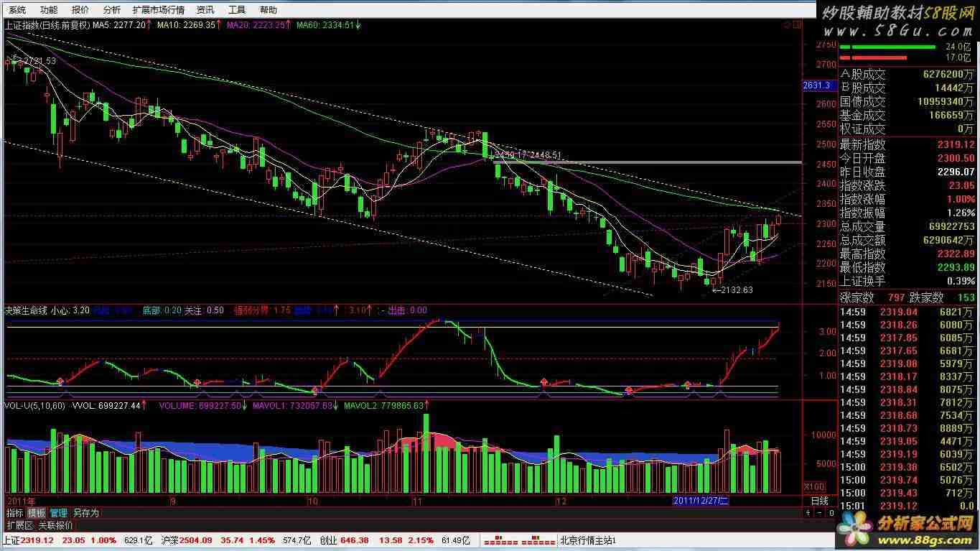Screen dimensions: 980x551
Task: Open the 帮助 menu
Action: click(269, 9)
